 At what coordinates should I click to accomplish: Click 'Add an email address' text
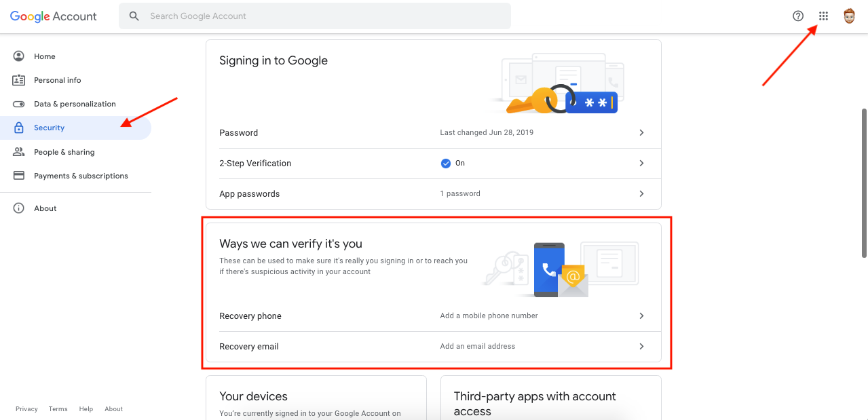tap(478, 347)
